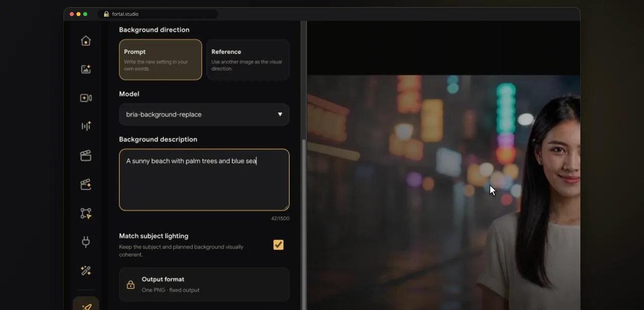Click the padlock icon in the address bar

click(106, 14)
